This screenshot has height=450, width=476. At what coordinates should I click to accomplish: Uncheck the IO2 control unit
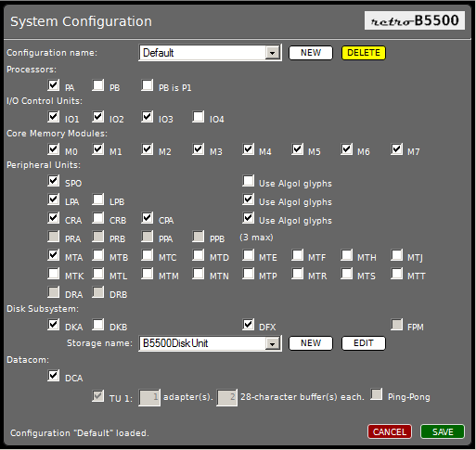98,117
